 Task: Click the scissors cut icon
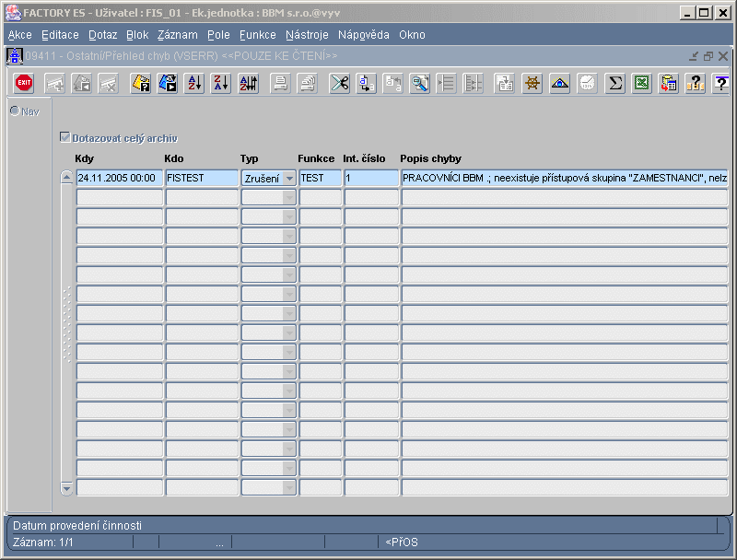(x=339, y=83)
